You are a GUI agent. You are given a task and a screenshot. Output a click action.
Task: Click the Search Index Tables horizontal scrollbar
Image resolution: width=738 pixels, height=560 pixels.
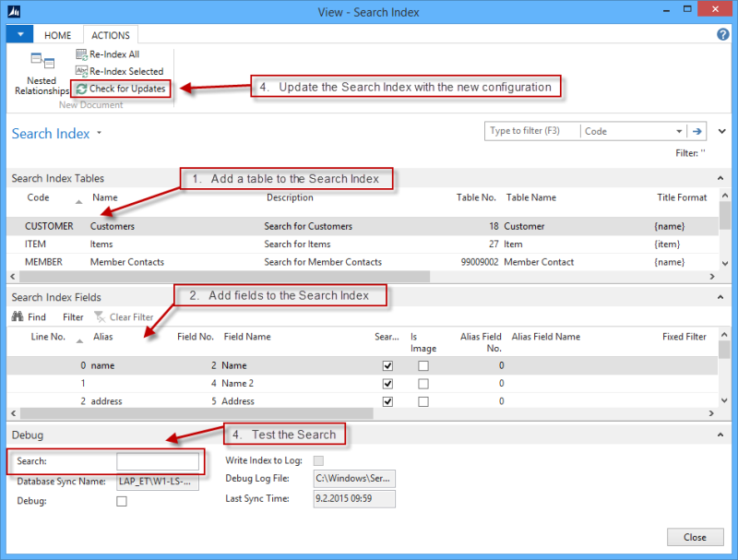tap(221, 277)
